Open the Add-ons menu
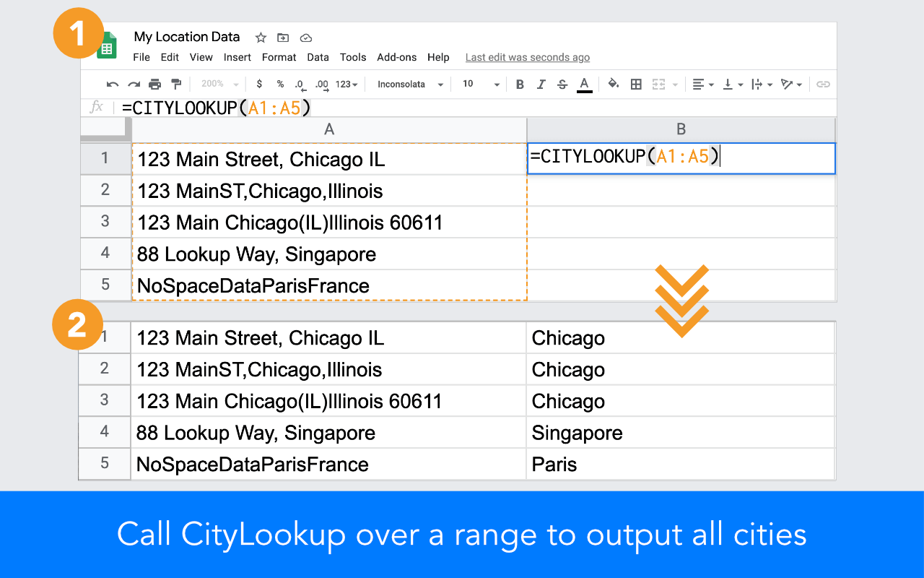This screenshot has height=578, width=924. click(396, 57)
